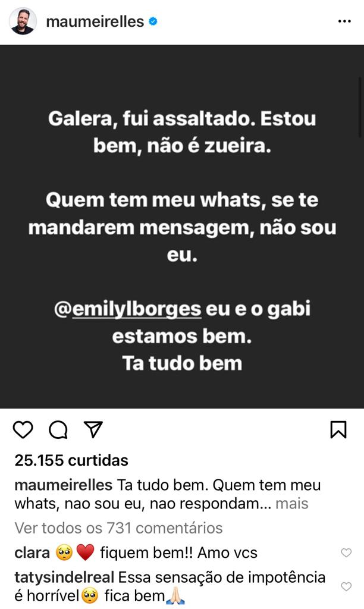This screenshot has height=609, width=364.
Task: Expand caption by tapping "mais"
Action: click(x=292, y=503)
